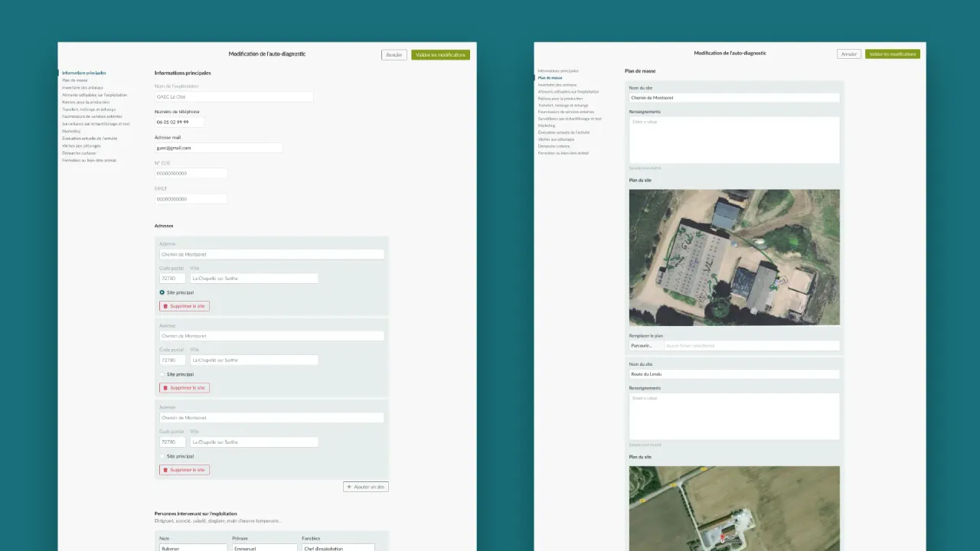Choose Site principal radio on third address
This screenshot has width=980, height=551.
(x=162, y=456)
